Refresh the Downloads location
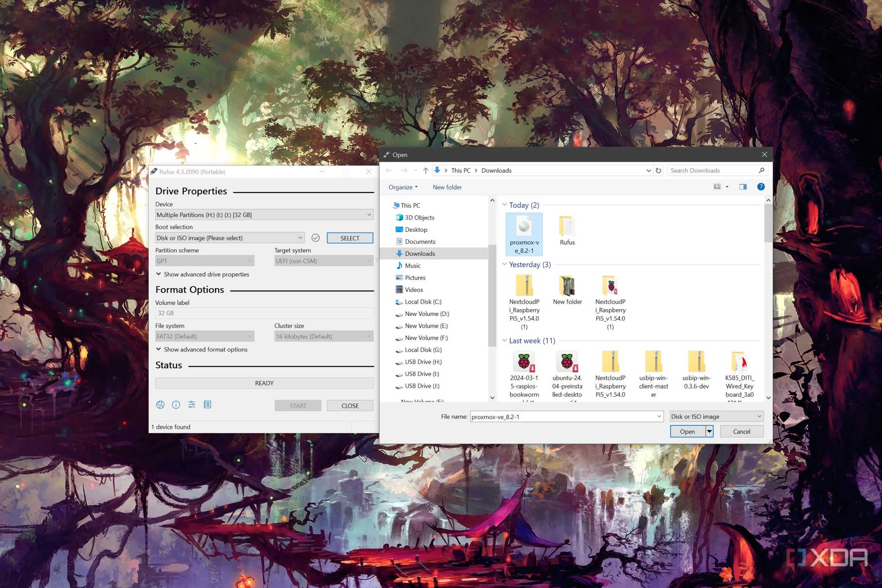 pos(659,171)
